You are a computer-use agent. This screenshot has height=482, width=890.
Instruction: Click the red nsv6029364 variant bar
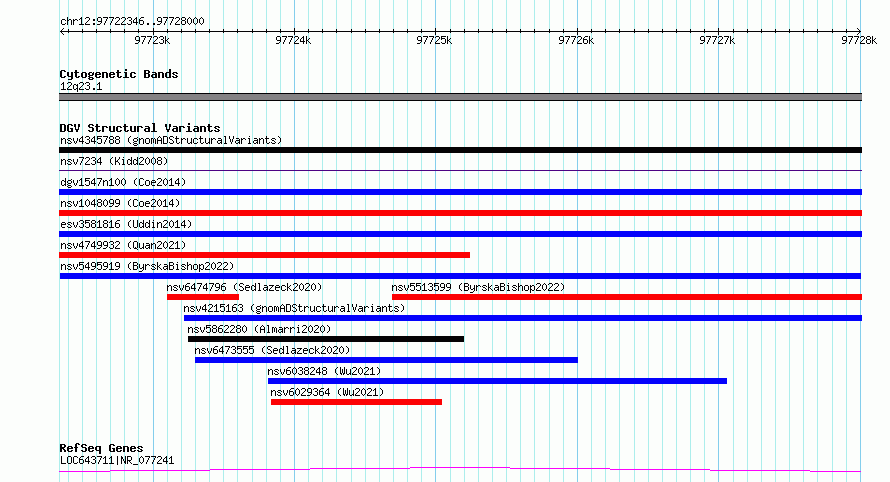click(356, 402)
